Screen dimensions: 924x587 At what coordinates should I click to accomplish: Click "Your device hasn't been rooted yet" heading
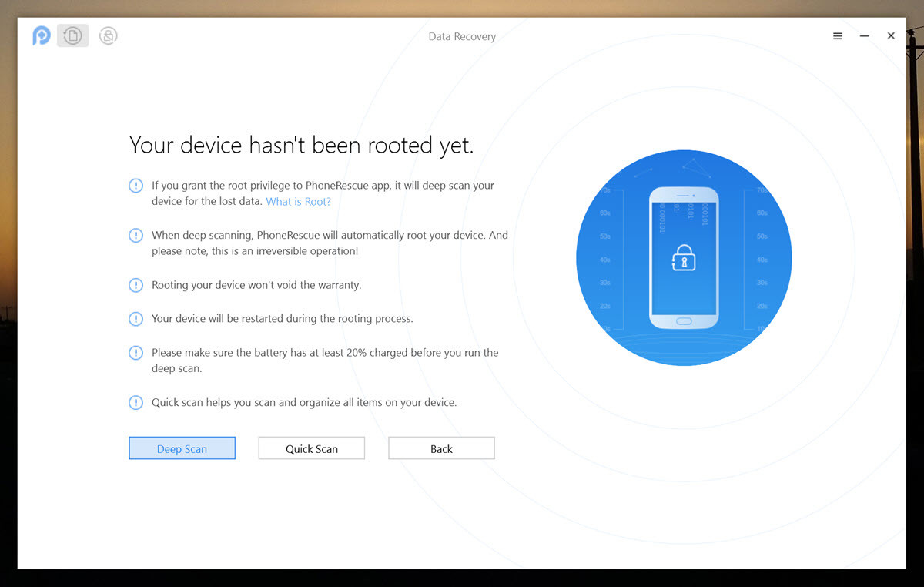tap(301, 145)
